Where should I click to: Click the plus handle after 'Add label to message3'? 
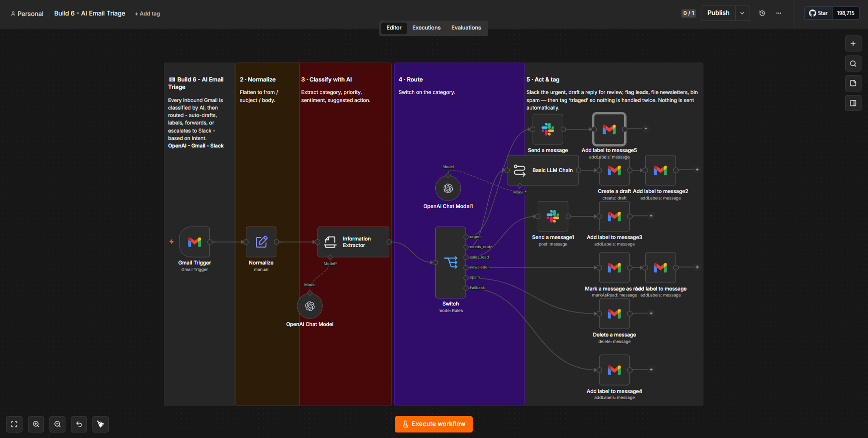651,216
